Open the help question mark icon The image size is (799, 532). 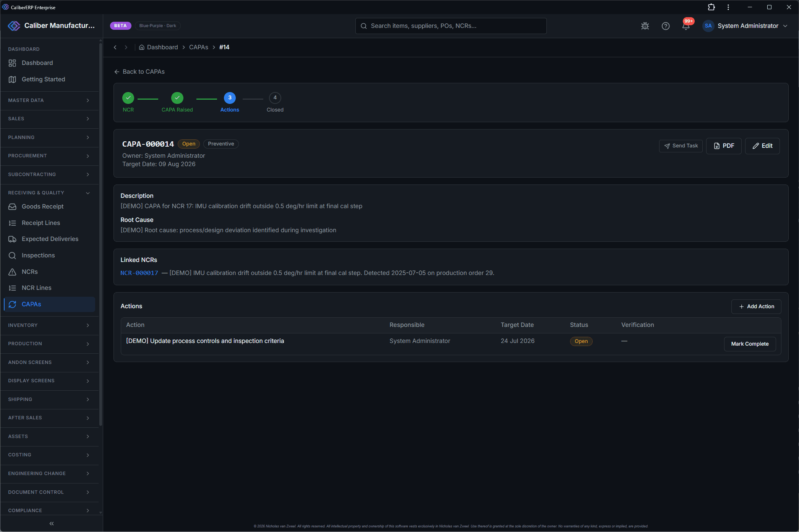666,26
